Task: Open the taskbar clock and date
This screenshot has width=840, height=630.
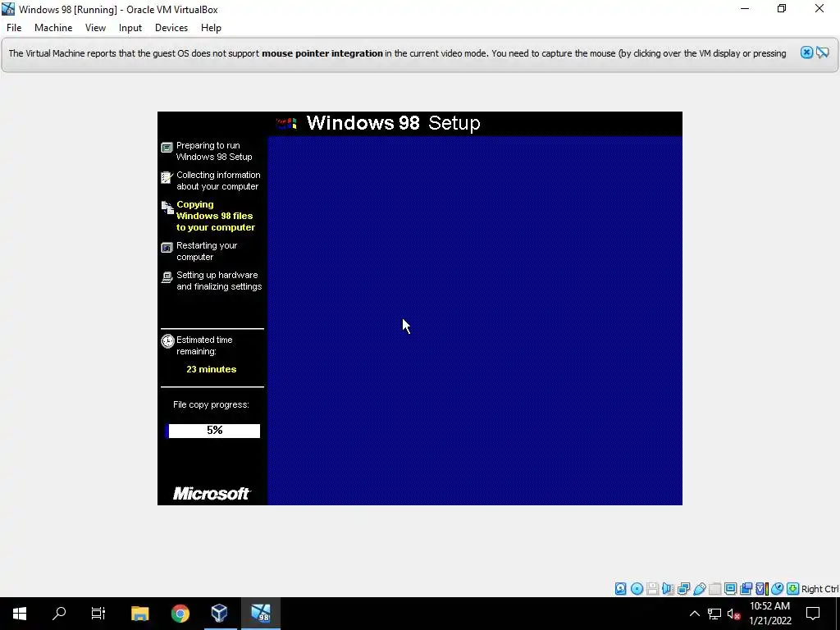Action: click(x=769, y=614)
